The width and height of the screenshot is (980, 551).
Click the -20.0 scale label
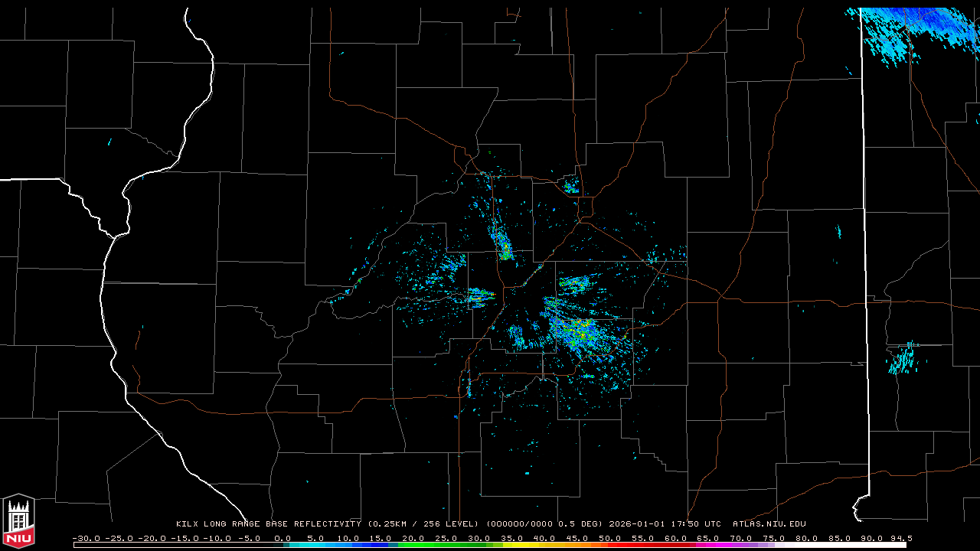point(152,538)
